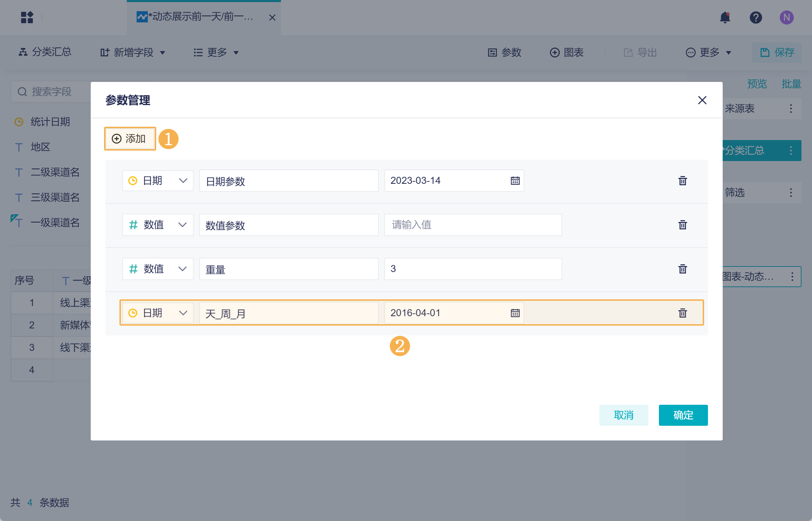Click the 取消 button

pyautogui.click(x=623, y=415)
